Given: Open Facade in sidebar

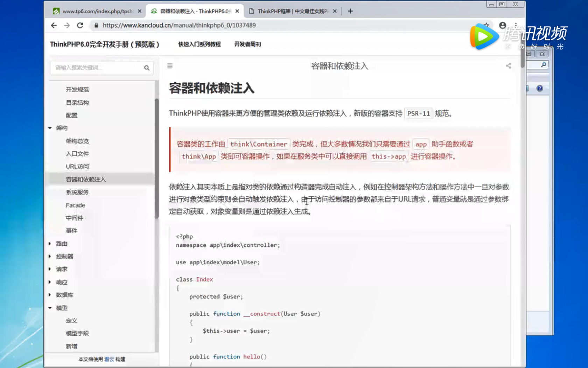Looking at the screenshot, I should coord(75,205).
